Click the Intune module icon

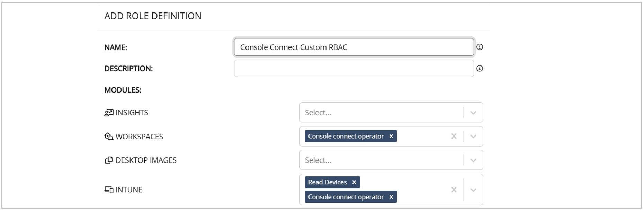coord(109,190)
